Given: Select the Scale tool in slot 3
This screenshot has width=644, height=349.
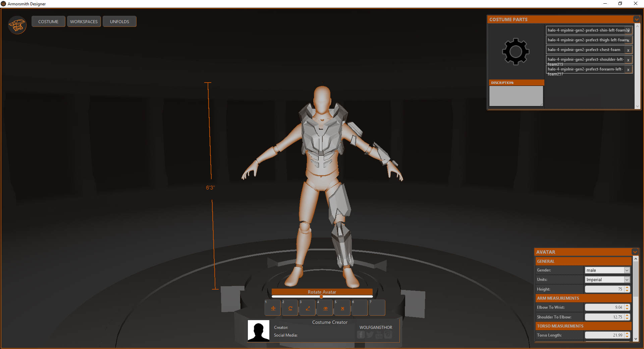Looking at the screenshot, I should (308, 308).
